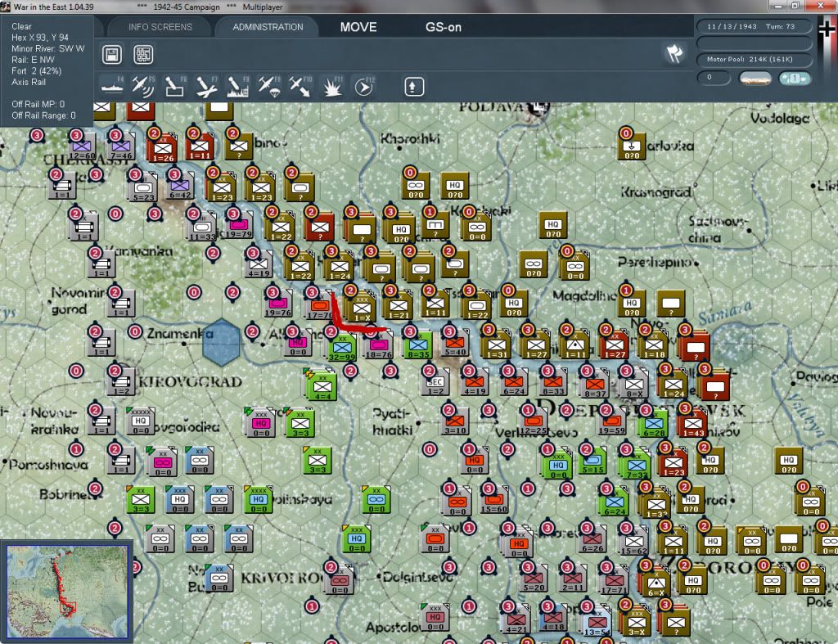The width and height of the screenshot is (838, 644).
Task: Click the white crossed flags icon
Action: pyautogui.click(x=674, y=53)
